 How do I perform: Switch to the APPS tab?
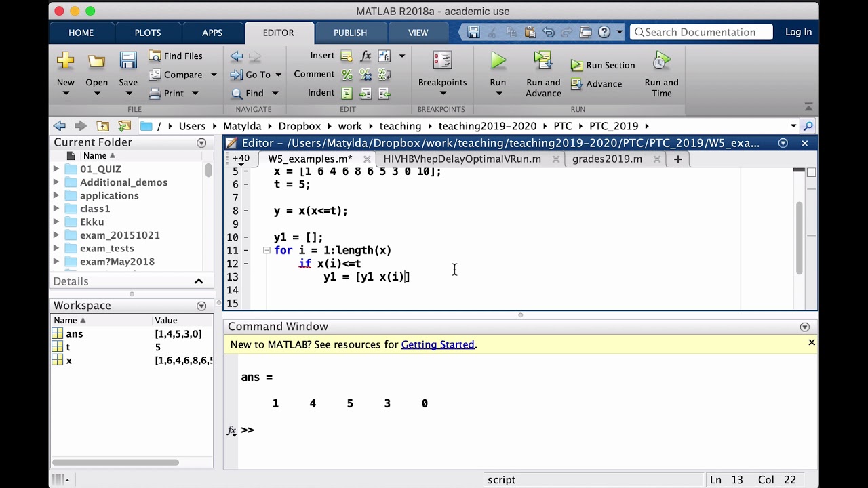pos(212,33)
